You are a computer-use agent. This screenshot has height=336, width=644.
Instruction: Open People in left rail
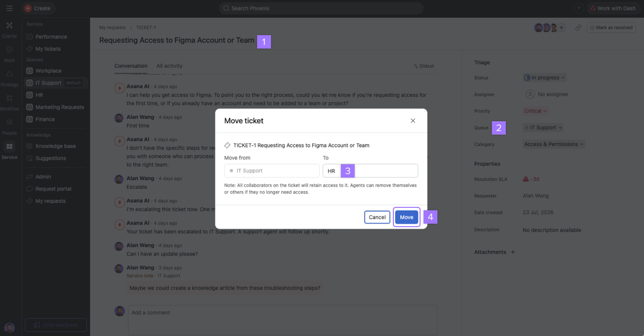[9, 127]
